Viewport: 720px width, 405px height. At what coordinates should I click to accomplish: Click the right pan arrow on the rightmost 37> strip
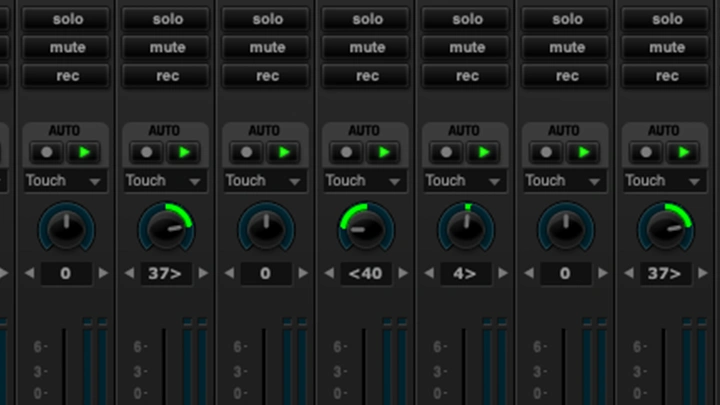click(x=703, y=274)
